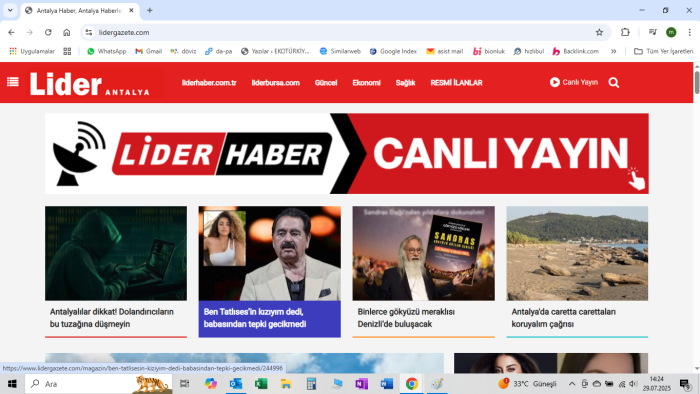The width and height of the screenshot is (700, 394).
Task: Open Binlerce gökyüzü meraklısı headline
Action: (406, 318)
